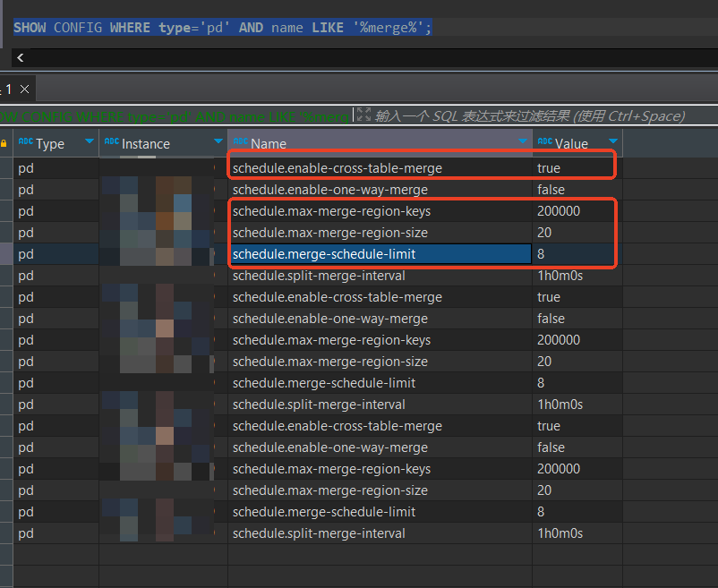Click the ABC type icon of the Type column
Image resolution: width=718 pixels, height=588 pixels.
[x=25, y=142]
